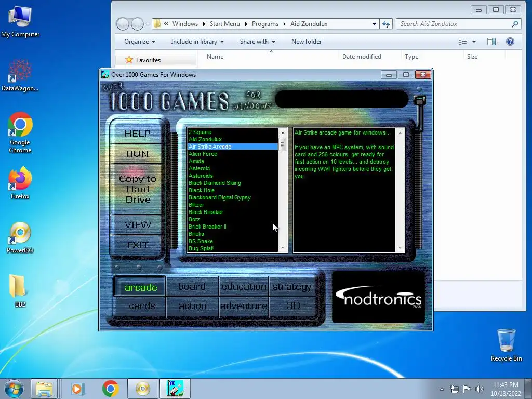The height and width of the screenshot is (399, 532).
Task: Select Black Diamond Skiing in list
Action: click(x=232, y=183)
